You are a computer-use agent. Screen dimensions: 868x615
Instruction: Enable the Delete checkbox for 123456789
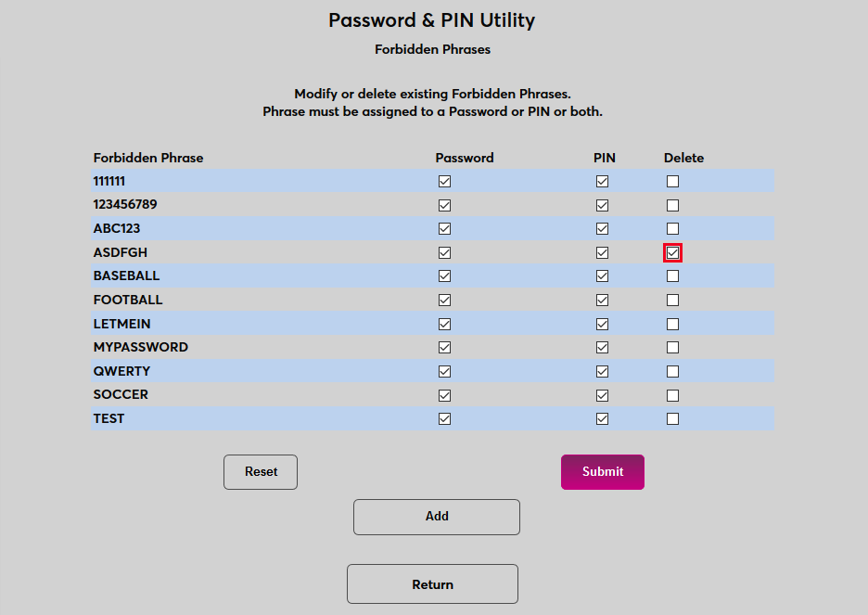pyautogui.click(x=672, y=204)
